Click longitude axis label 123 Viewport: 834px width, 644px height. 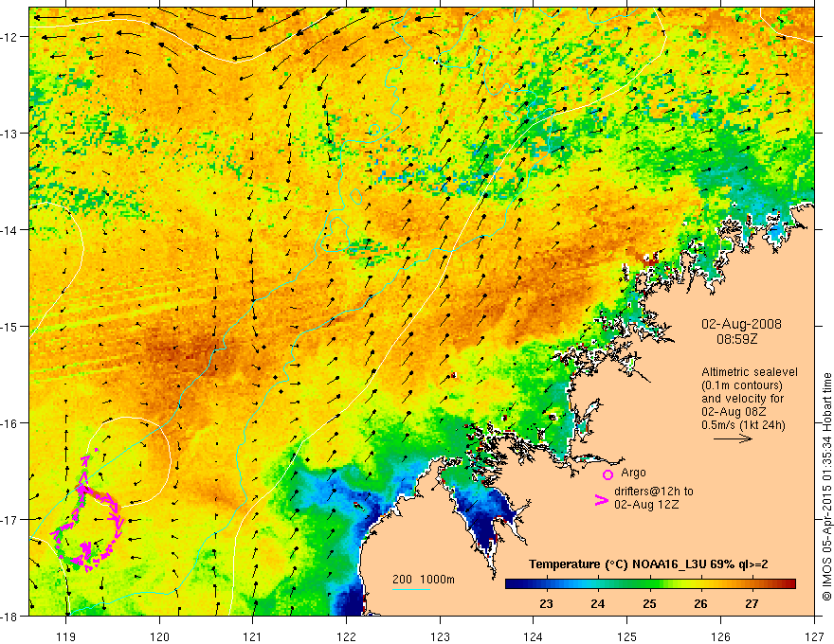click(440, 636)
